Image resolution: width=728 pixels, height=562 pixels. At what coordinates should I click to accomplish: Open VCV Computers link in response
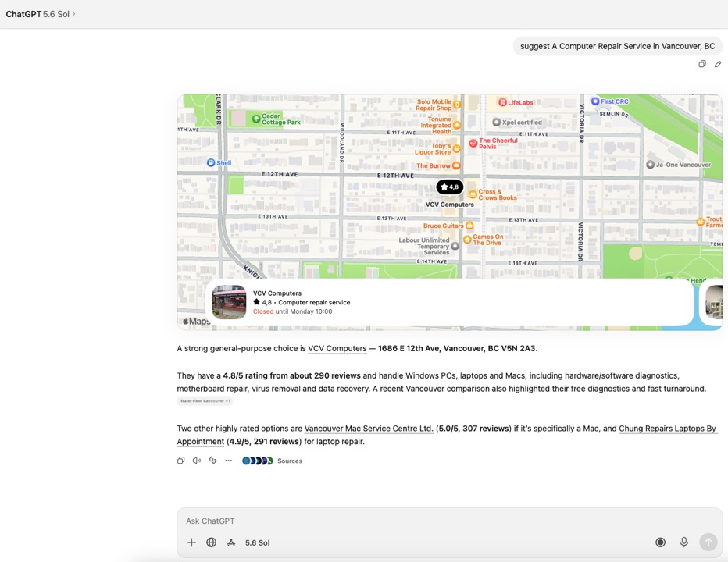[337, 349]
